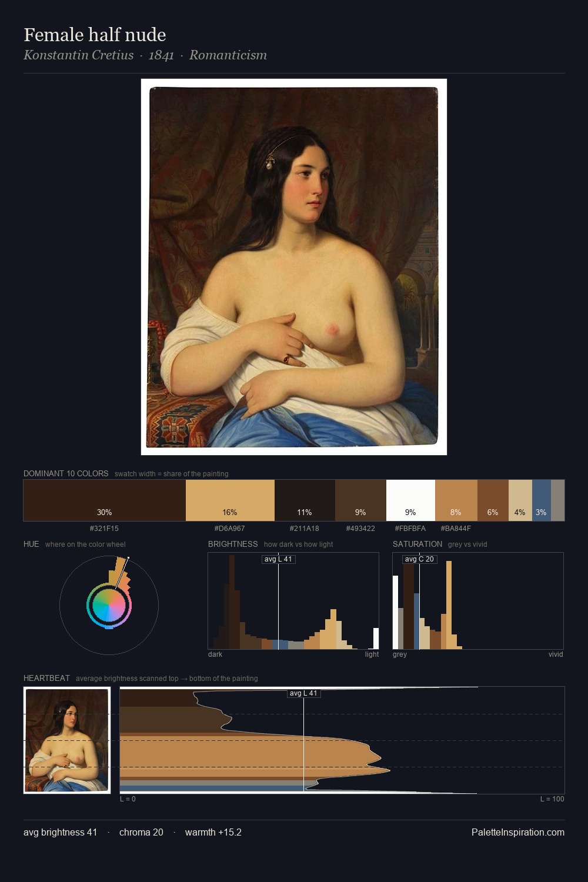
Task: Choose the brown 9% swatch labeled #493422
Action: click(x=360, y=500)
